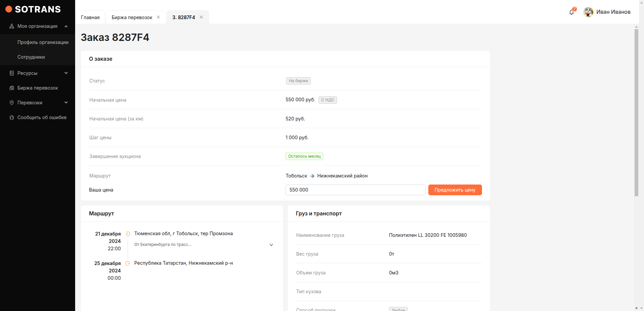Click the vertical page scrollbar
644x311 pixels.
(636, 112)
